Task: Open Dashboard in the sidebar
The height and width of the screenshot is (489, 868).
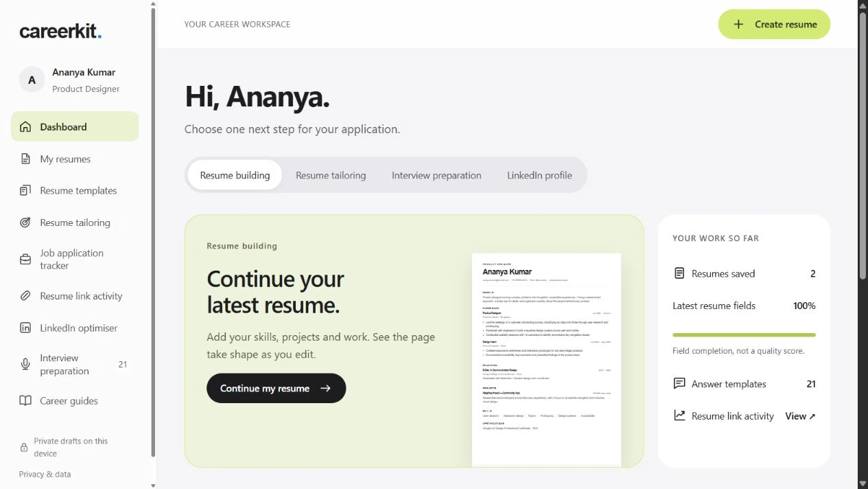Action: (75, 126)
